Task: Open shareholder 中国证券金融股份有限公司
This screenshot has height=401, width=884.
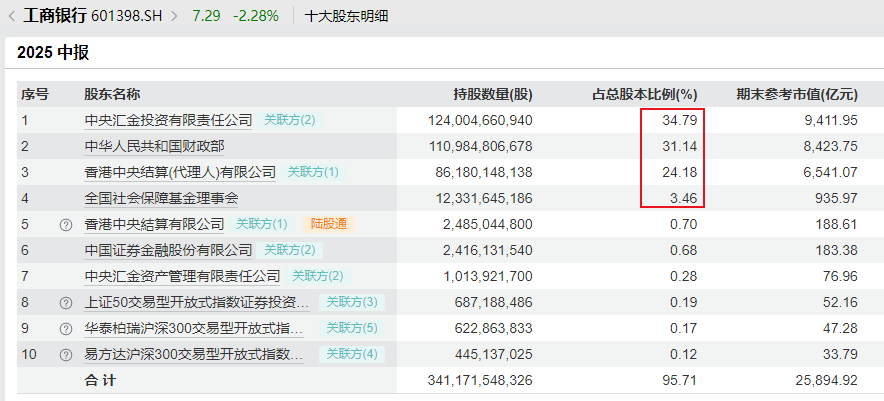Action: click(x=168, y=250)
